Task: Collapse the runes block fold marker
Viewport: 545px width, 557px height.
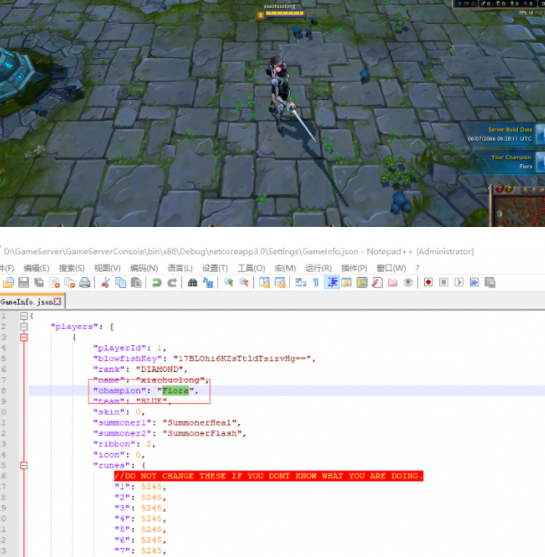Action: click(24, 465)
